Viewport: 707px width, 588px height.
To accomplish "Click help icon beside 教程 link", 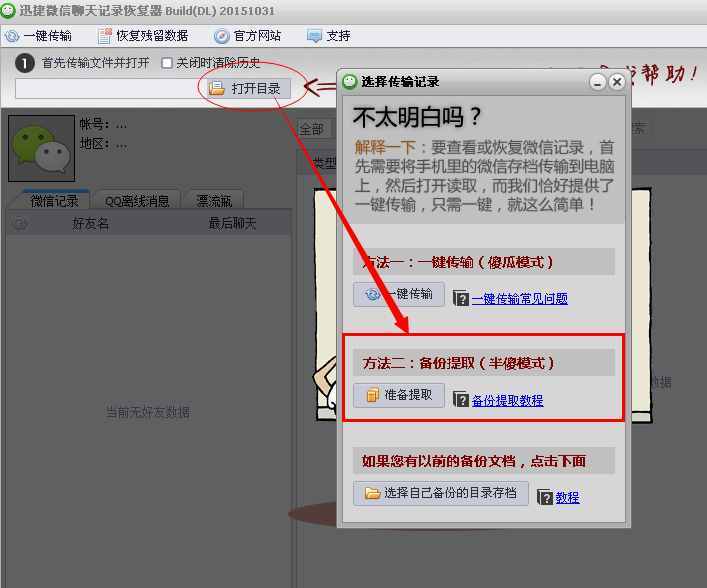I will 545,497.
